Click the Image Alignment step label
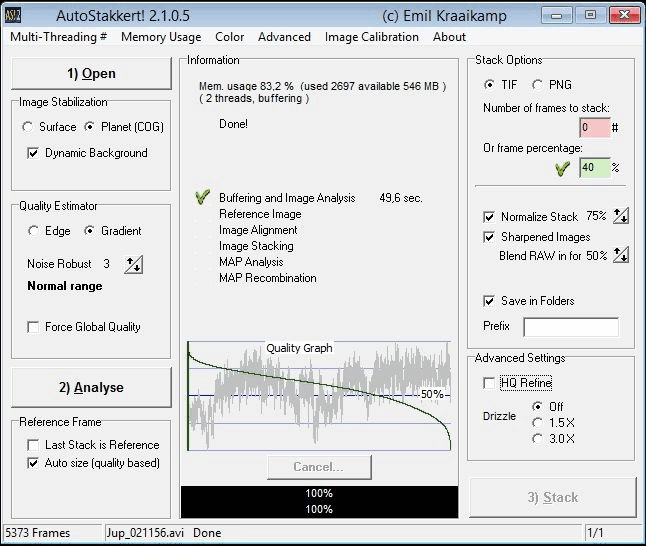 258,230
